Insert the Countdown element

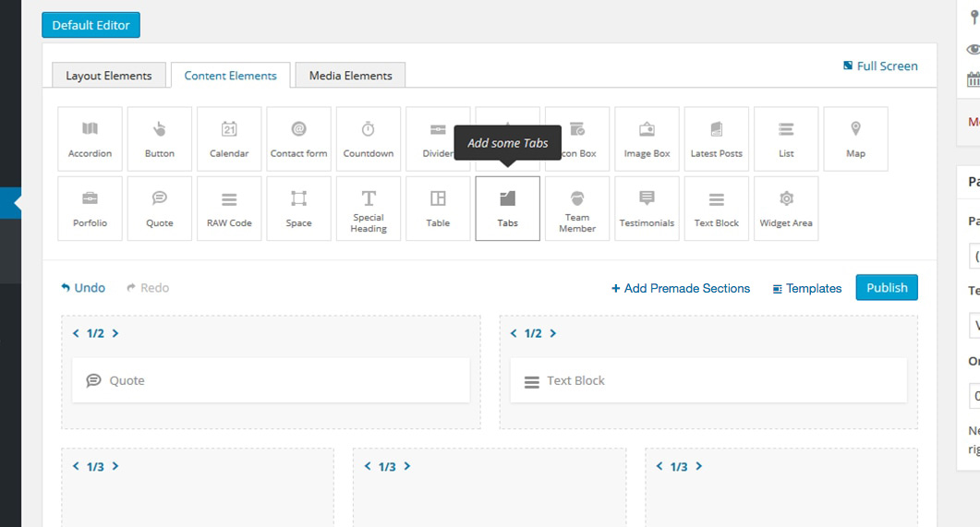tap(369, 138)
